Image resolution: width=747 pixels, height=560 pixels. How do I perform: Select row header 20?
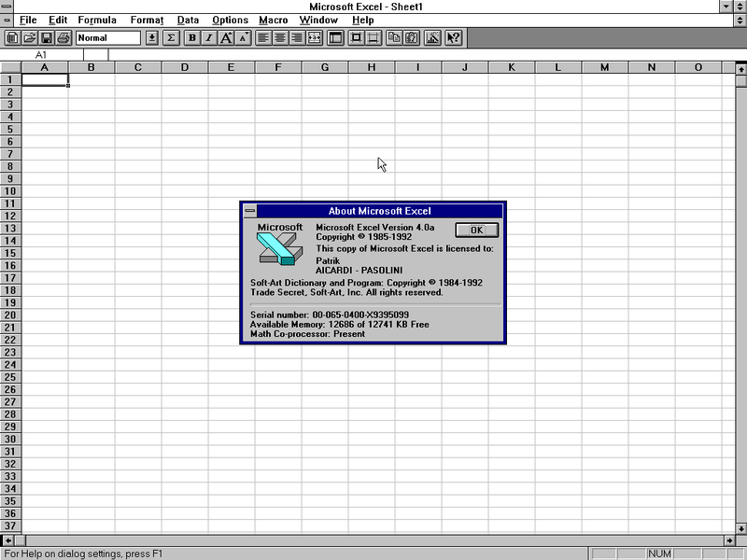pos(10,315)
